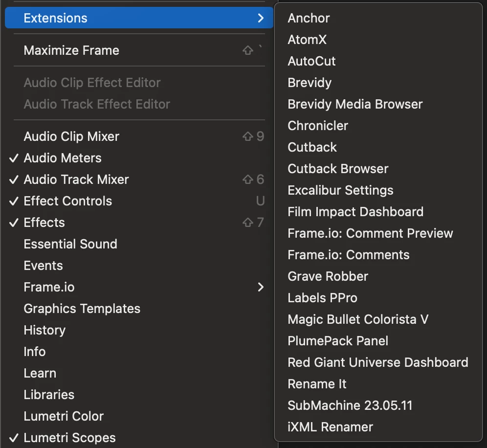
Task: Open Graphics Templates panel
Action: point(139,309)
